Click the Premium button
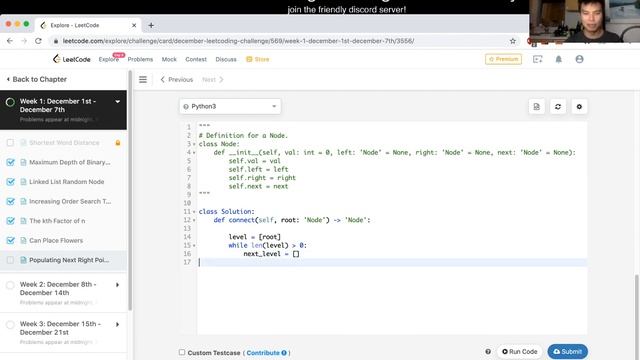This screenshot has width=640, height=360. (503, 59)
